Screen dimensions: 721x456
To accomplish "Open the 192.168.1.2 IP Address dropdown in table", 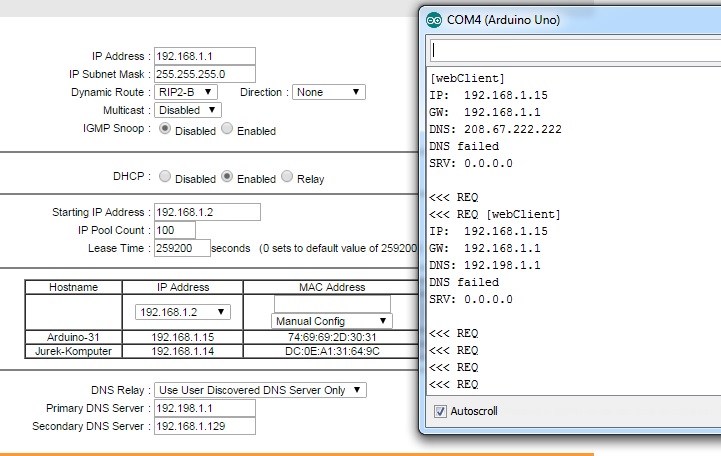I will [183, 312].
